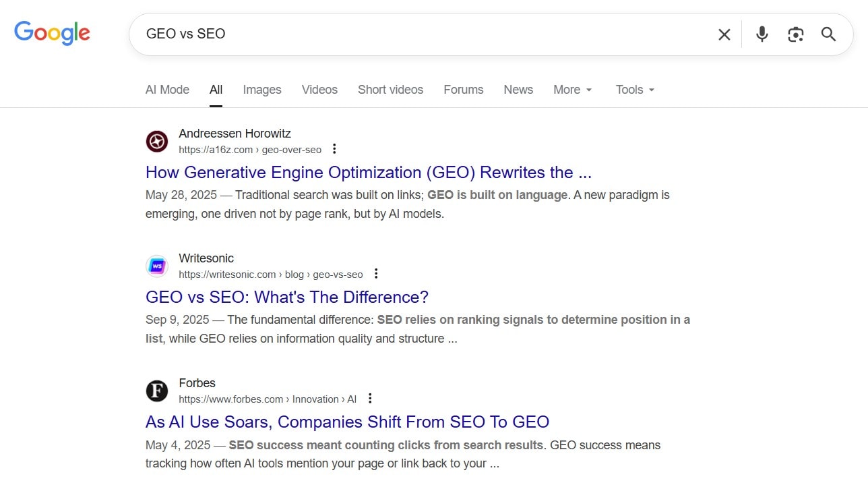Open options menu for a16z result
The width and height of the screenshot is (868, 487).
334,149
